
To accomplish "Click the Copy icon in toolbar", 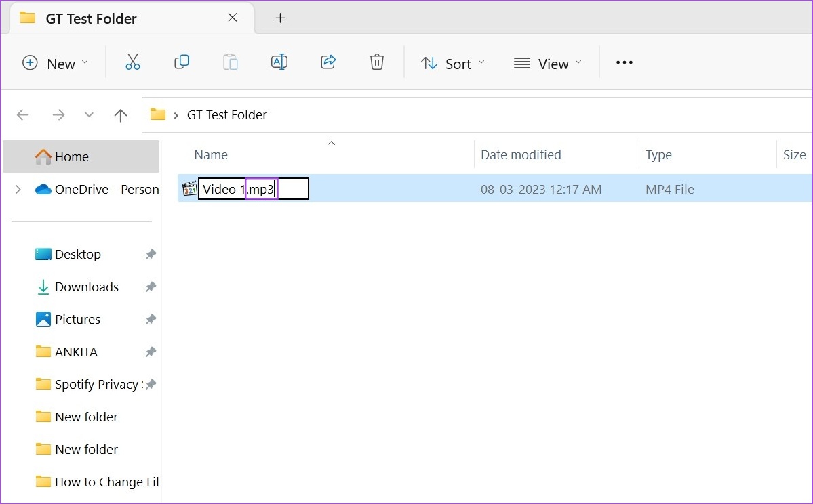I will tap(182, 62).
